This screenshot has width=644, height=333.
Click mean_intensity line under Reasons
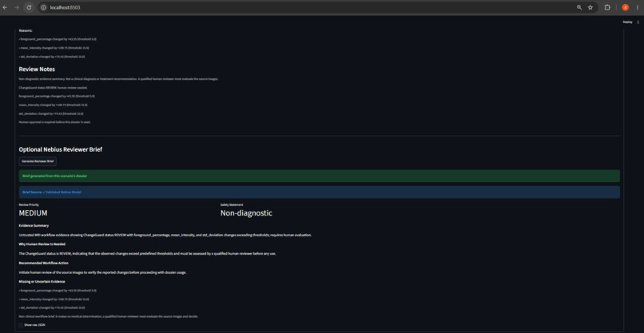[x=54, y=48]
